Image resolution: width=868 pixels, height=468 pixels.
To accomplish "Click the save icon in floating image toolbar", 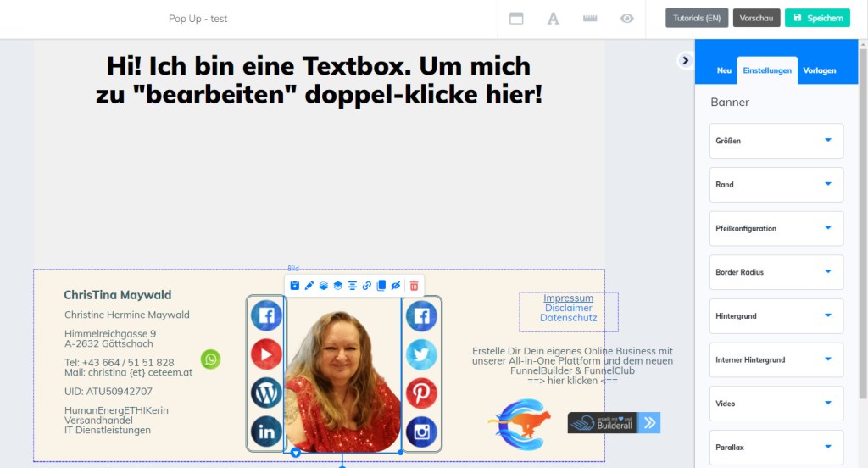I will pos(295,286).
